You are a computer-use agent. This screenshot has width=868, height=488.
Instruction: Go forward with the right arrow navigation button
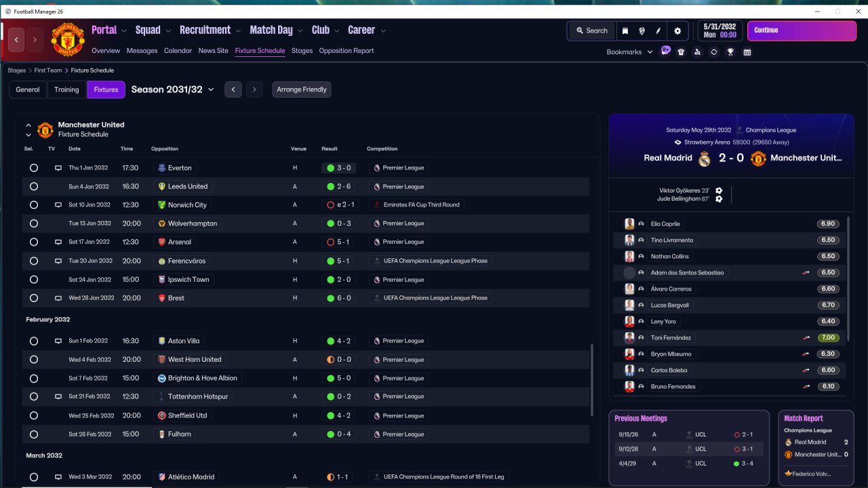[x=35, y=40]
